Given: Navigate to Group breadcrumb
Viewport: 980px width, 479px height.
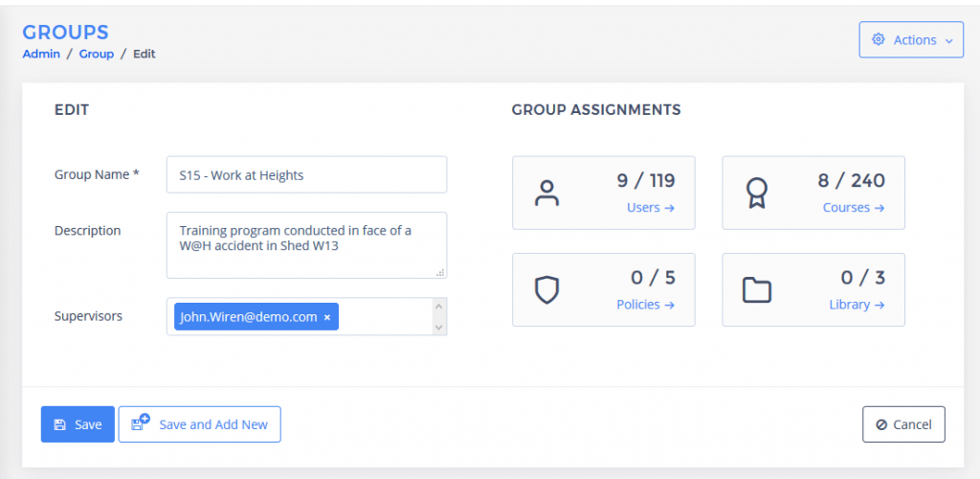Looking at the screenshot, I should coord(96,54).
